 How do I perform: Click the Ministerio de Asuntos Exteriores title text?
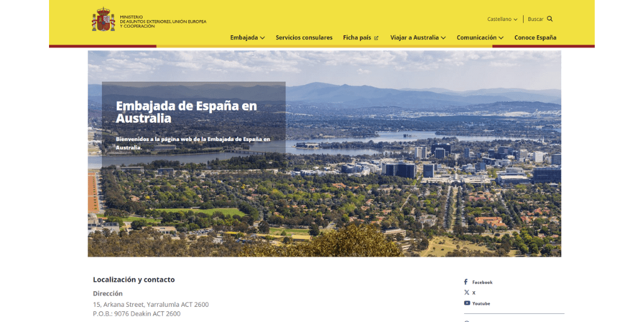(x=163, y=21)
